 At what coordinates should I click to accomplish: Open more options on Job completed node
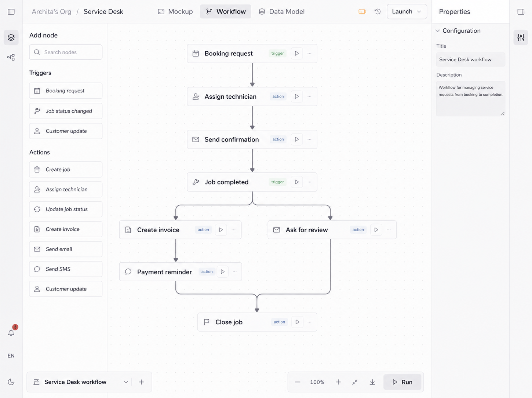coord(310,182)
